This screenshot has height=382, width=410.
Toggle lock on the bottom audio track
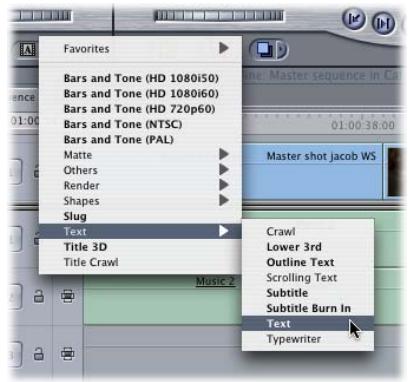pyautogui.click(x=39, y=354)
